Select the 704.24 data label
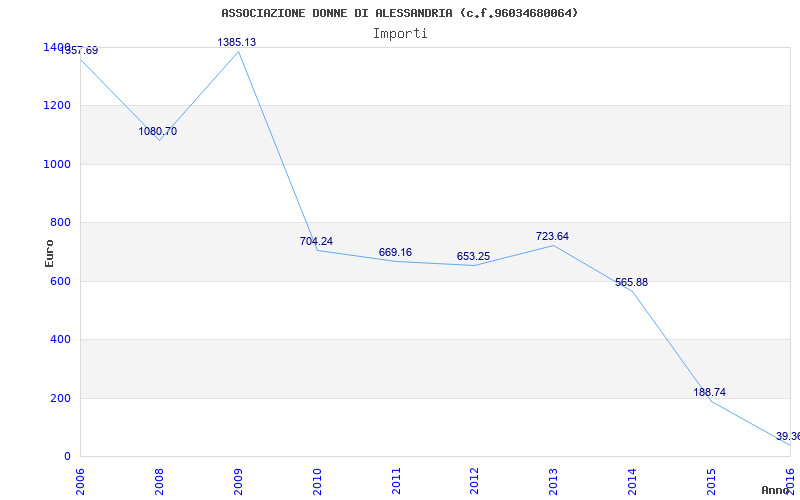Viewport: 800px width, 500px height. click(316, 241)
